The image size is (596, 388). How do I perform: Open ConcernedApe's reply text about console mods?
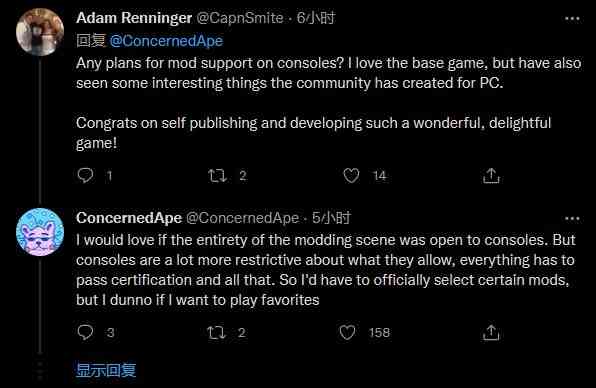(326, 270)
